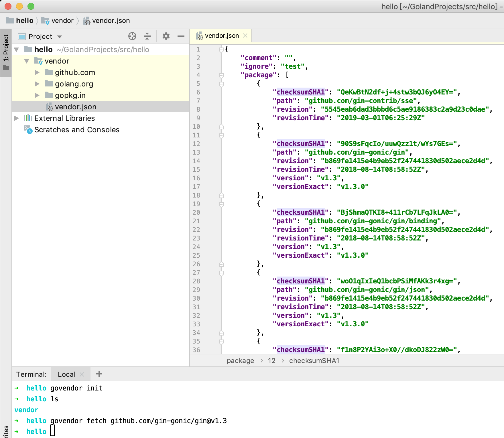The width and height of the screenshot is (504, 438).
Task: Fold the object starting at line 11
Action: point(221,135)
